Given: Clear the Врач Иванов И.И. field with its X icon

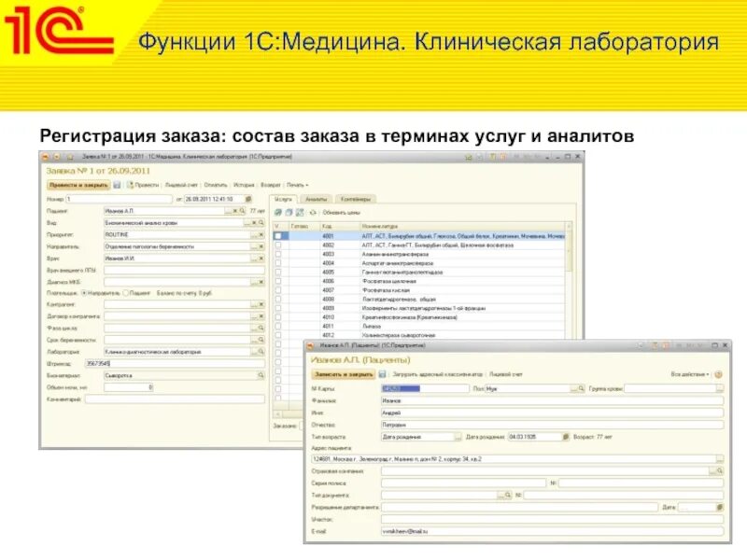Looking at the screenshot, I should pyautogui.click(x=261, y=259).
